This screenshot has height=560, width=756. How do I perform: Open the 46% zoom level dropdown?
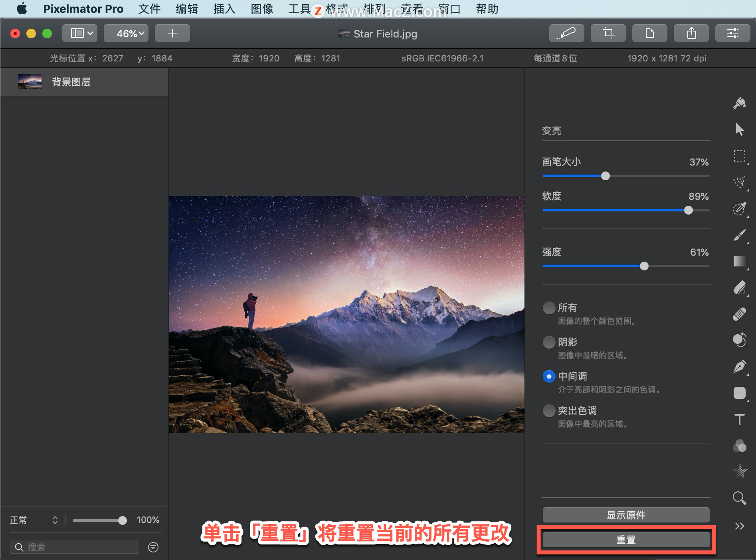[x=126, y=33]
